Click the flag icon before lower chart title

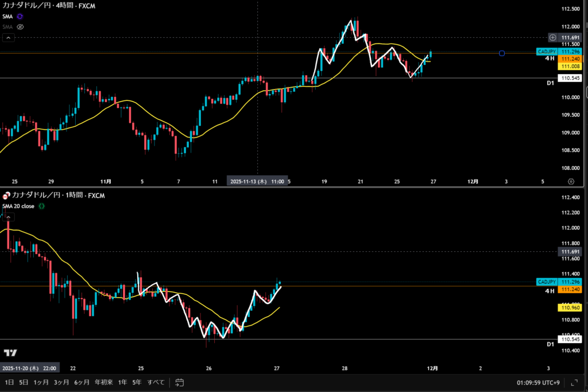click(6, 196)
